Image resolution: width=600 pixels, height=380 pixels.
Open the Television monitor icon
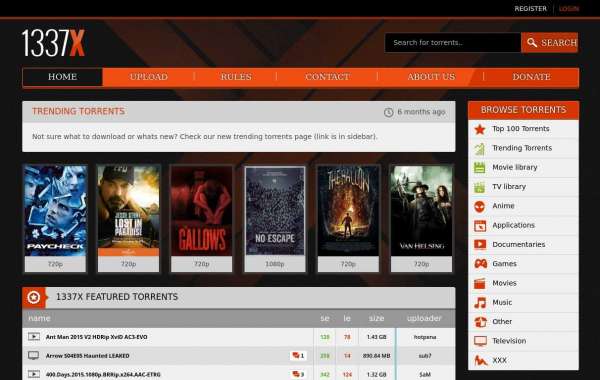click(480, 341)
